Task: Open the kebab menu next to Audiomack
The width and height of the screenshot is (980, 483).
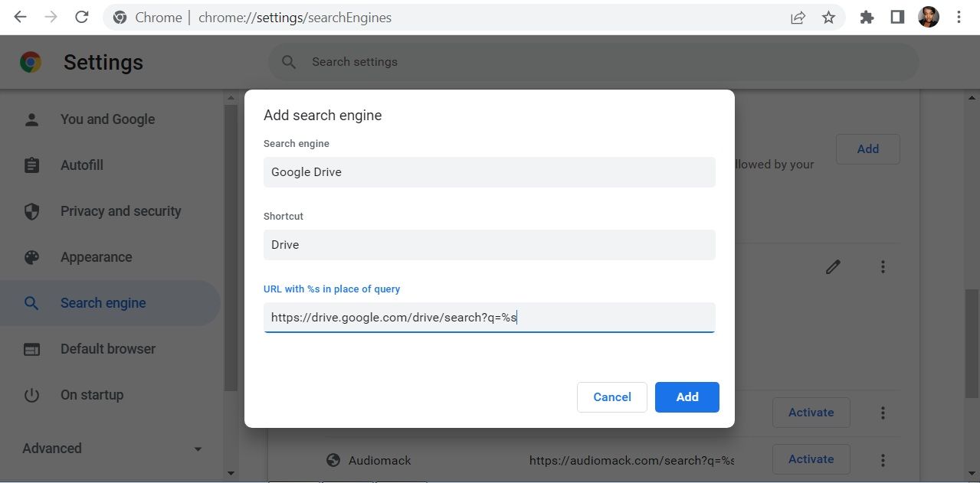Action: tap(883, 459)
